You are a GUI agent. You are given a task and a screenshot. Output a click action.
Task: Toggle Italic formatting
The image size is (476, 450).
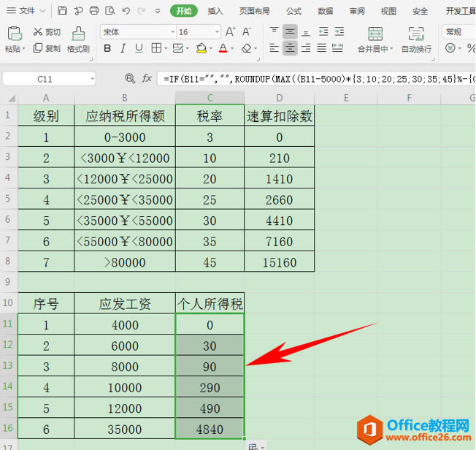coord(123,48)
